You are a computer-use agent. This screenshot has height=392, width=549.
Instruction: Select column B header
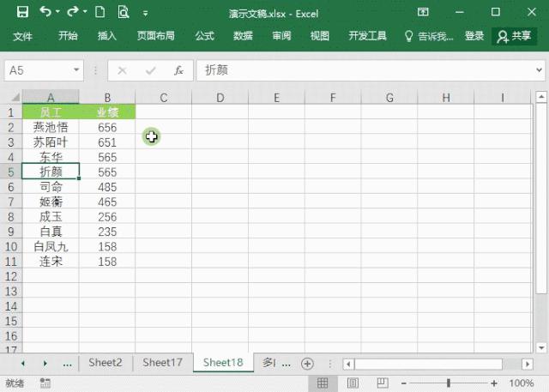pos(107,97)
